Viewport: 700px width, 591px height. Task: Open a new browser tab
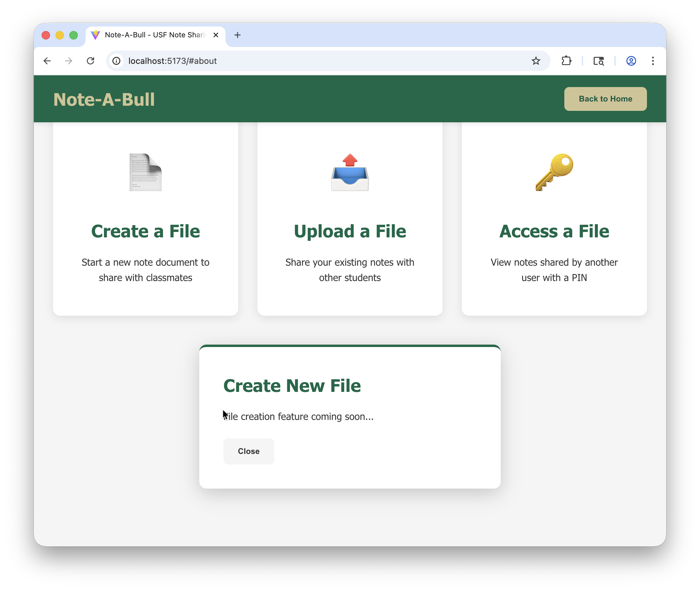click(237, 35)
